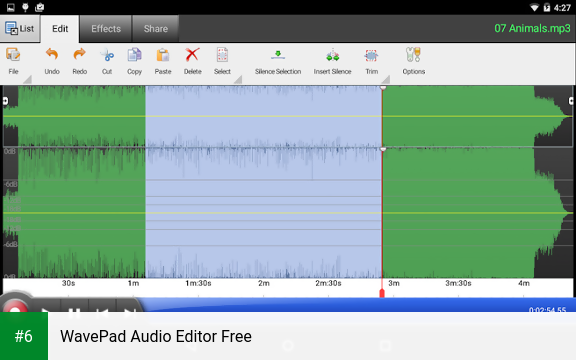The height and width of the screenshot is (360, 576).
Task: Switch to the Effects tab
Action: tap(106, 29)
